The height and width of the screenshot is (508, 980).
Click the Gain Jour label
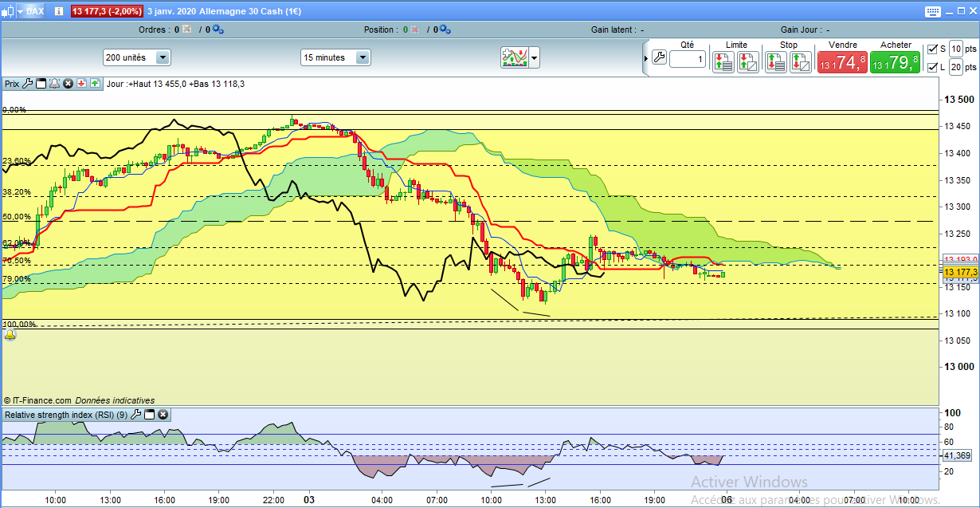tap(801, 30)
